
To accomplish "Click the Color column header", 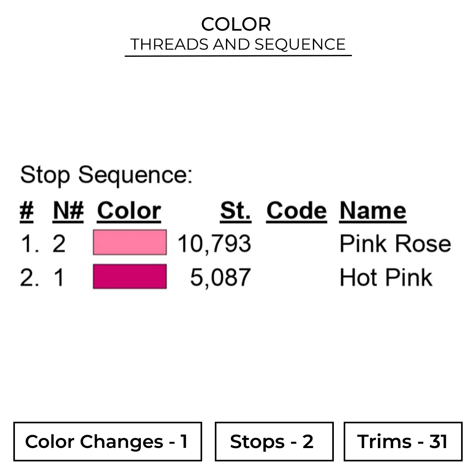I will (129, 211).
